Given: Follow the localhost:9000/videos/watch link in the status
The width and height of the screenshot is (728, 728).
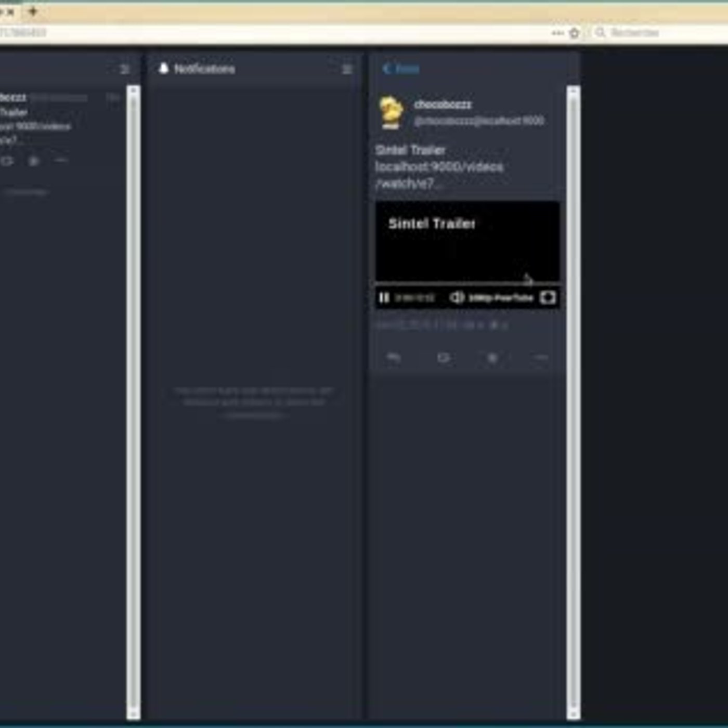Looking at the screenshot, I should (439, 175).
